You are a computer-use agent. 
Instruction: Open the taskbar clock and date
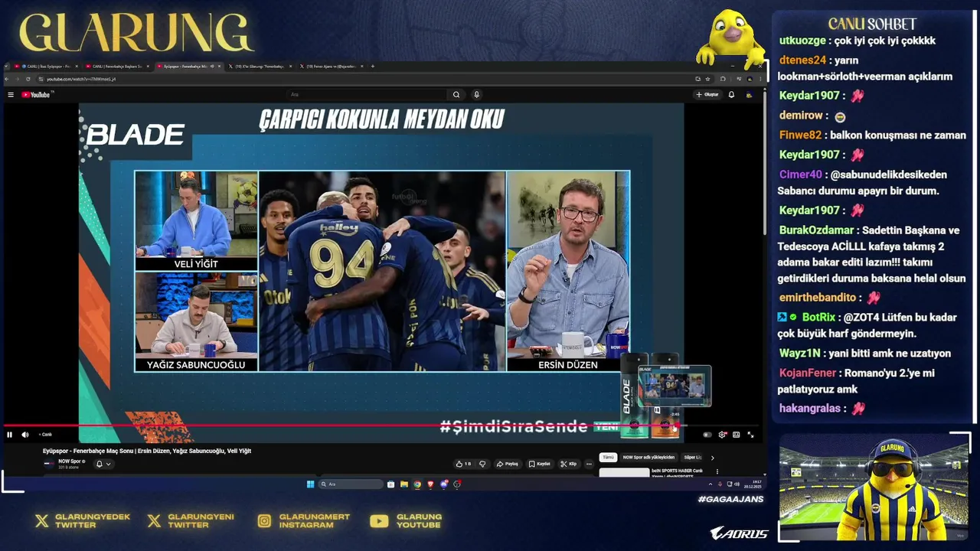click(751, 484)
